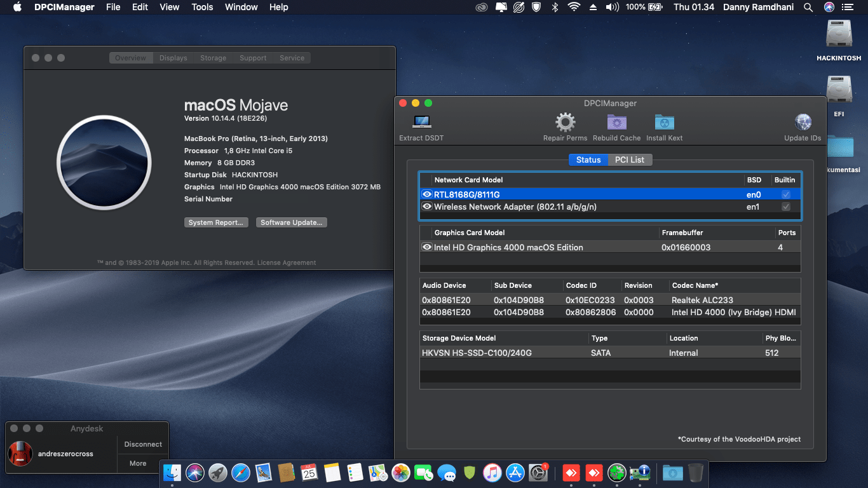The width and height of the screenshot is (868, 488).
Task: Open Calendar from the dock
Action: 309,472
